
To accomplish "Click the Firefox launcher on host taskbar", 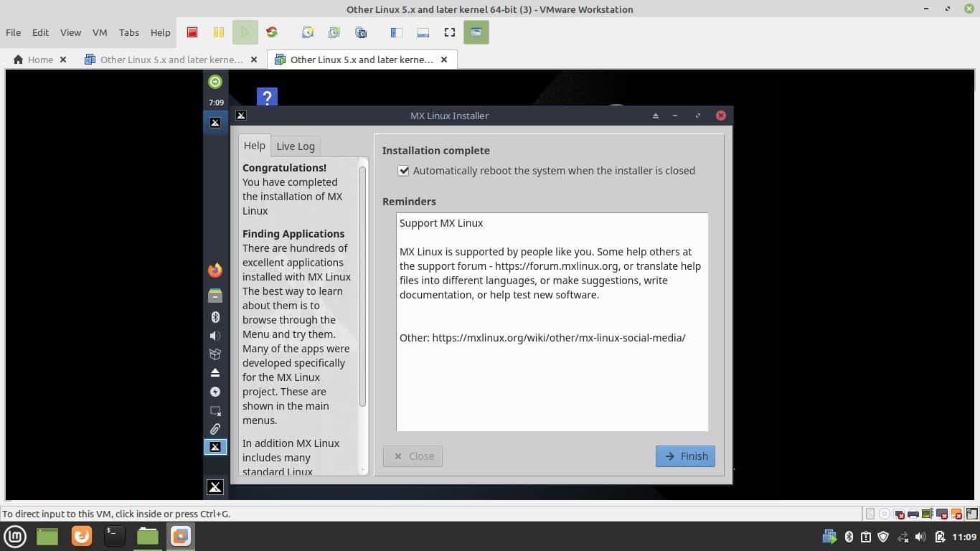I will pos(82,536).
